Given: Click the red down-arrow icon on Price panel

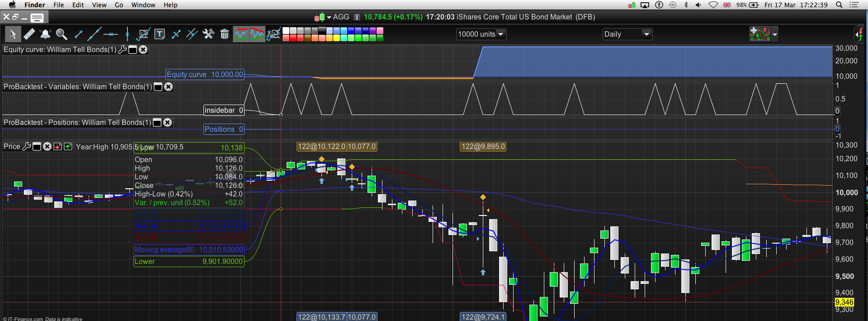Looking at the screenshot, I should pos(57,147).
